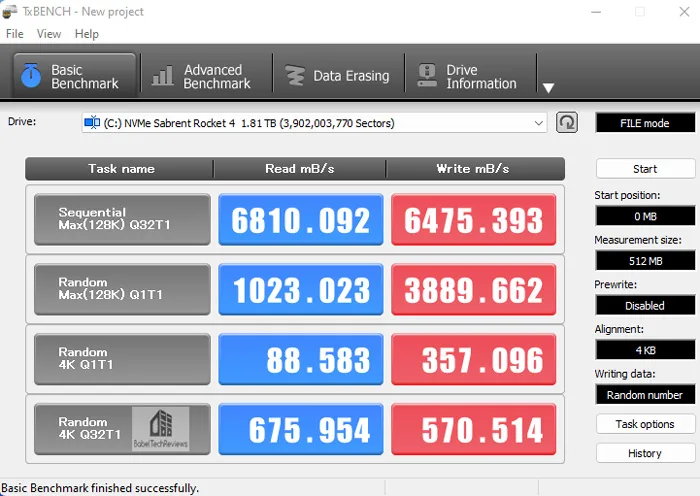Viewport: 700px width, 496px height.
Task: Click the Read mB/s column header
Action: [300, 169]
